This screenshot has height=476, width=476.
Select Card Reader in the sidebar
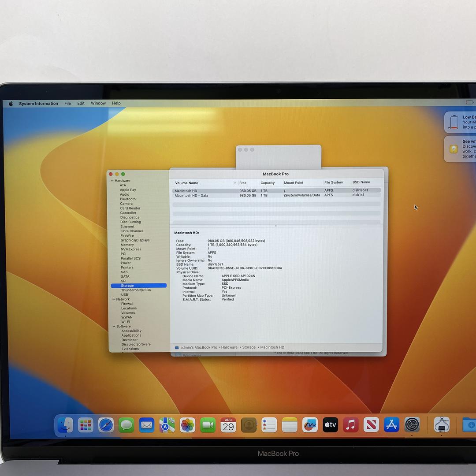click(x=130, y=208)
